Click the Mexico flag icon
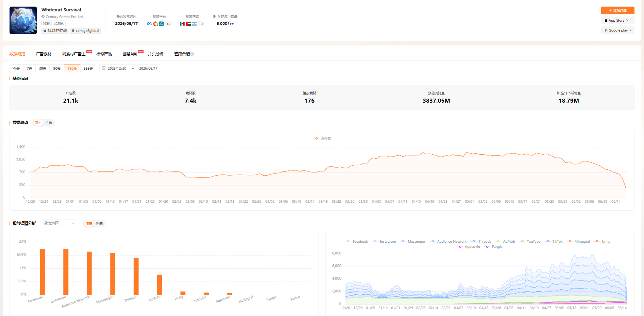 (182, 24)
